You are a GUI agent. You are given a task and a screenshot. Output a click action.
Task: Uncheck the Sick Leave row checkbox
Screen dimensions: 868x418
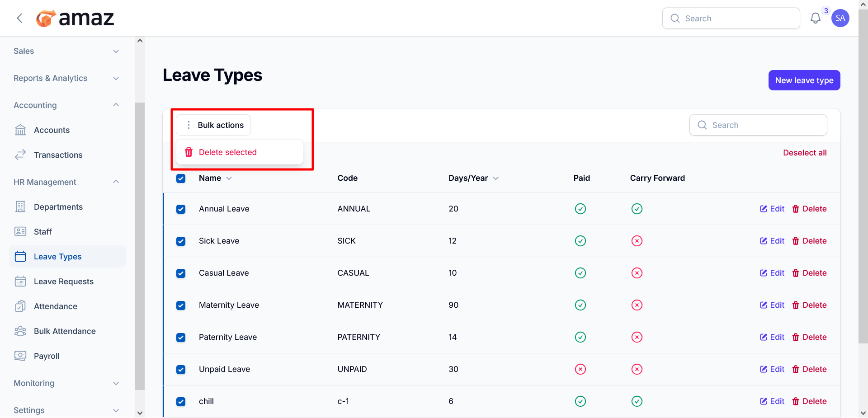click(x=181, y=241)
